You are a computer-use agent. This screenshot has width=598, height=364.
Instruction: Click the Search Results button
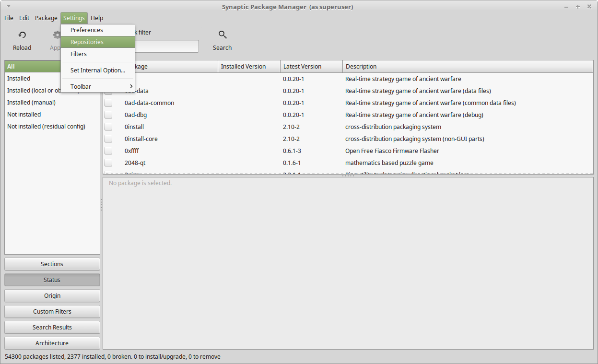[52, 327]
